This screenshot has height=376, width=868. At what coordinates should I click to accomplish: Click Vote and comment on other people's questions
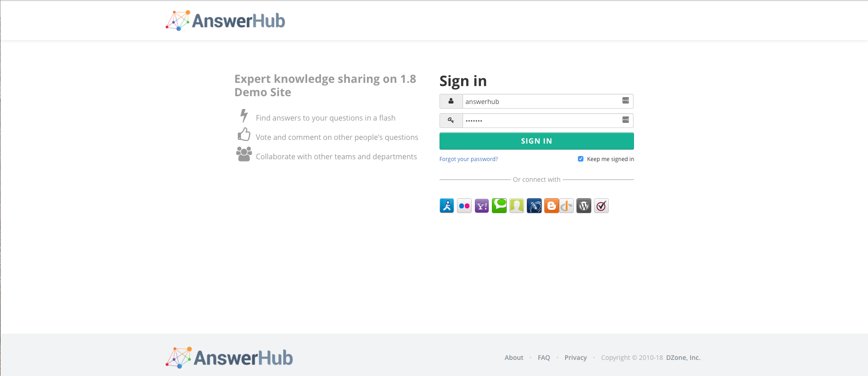click(337, 137)
